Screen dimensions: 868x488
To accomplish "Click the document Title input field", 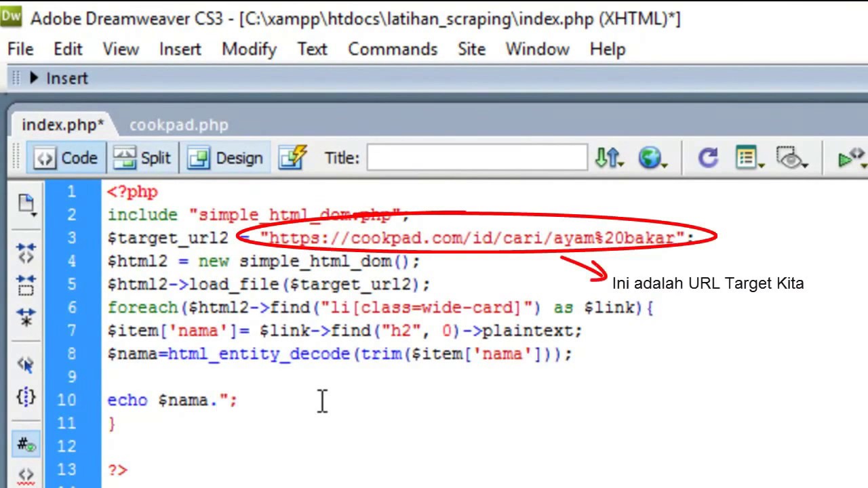I will pyautogui.click(x=477, y=157).
